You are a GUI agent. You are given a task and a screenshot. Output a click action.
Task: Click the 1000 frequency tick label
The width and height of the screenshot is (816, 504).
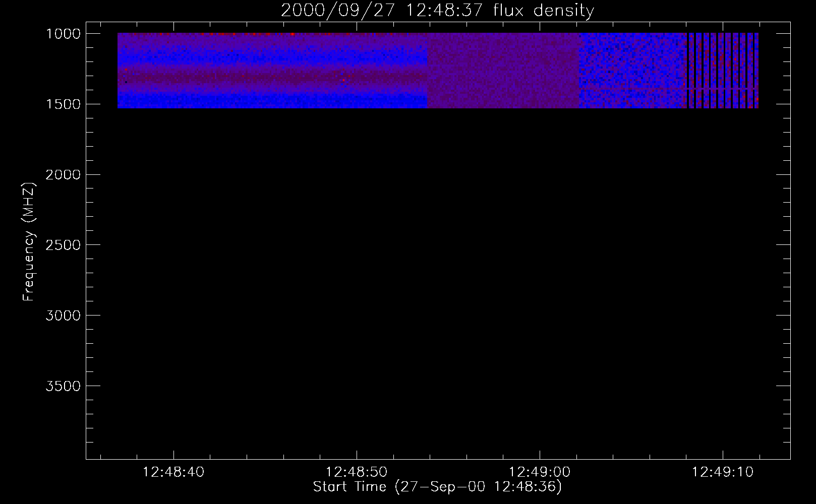(x=63, y=34)
